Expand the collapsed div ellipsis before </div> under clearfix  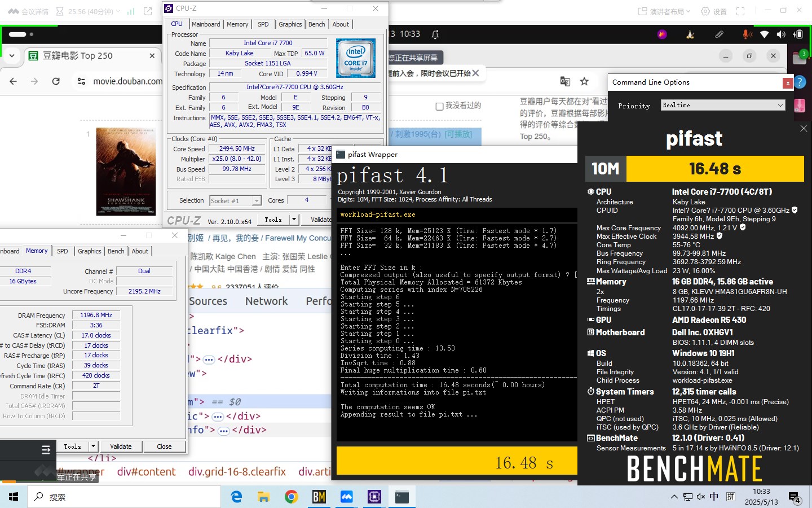(x=209, y=360)
